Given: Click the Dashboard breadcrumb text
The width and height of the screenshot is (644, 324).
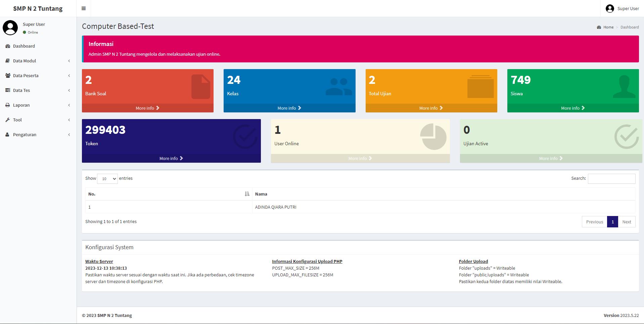Looking at the screenshot, I should 630,27.
